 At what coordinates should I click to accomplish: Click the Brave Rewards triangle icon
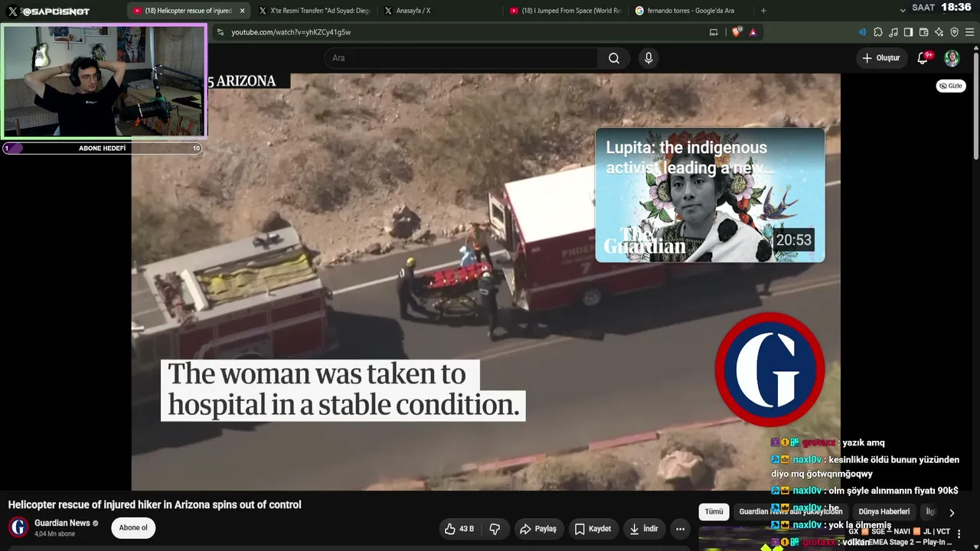pyautogui.click(x=753, y=32)
